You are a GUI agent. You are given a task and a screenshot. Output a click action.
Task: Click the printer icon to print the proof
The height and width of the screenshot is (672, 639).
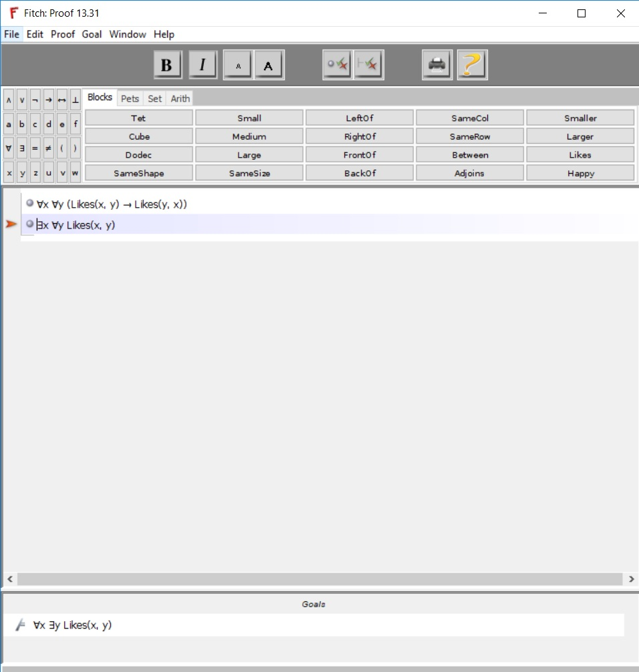pyautogui.click(x=436, y=64)
